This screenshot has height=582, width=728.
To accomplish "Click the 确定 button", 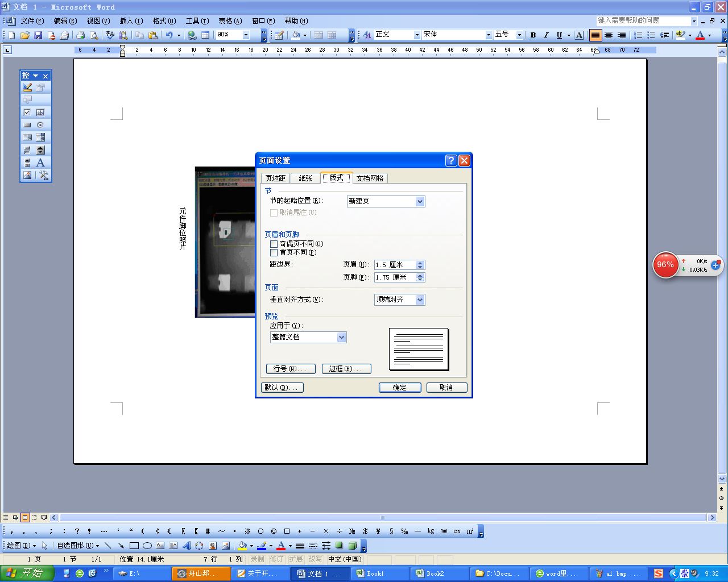I will click(x=400, y=388).
